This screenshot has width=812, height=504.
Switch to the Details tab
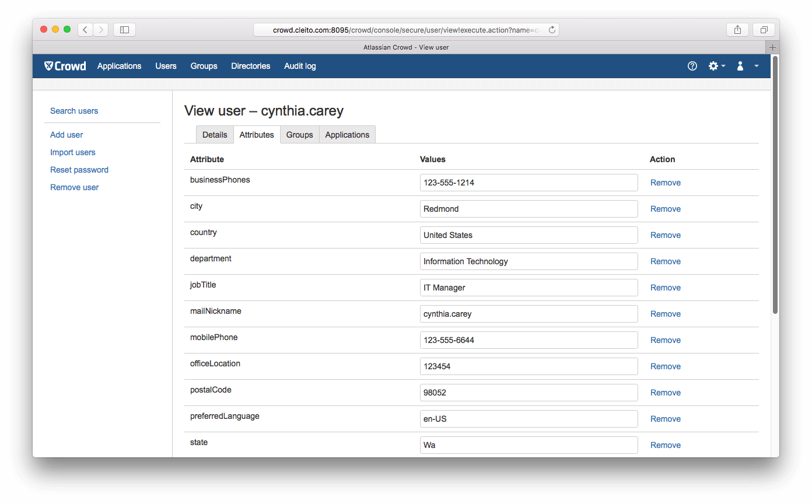[215, 134]
